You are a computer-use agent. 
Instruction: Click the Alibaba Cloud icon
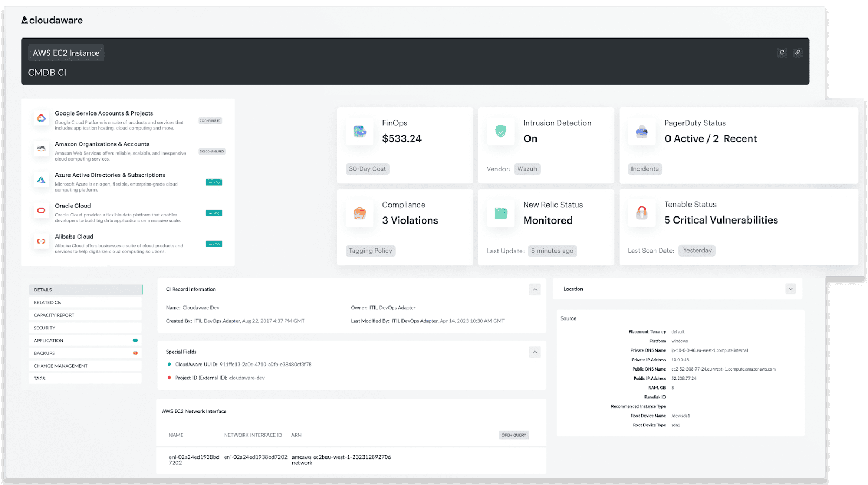tap(41, 241)
